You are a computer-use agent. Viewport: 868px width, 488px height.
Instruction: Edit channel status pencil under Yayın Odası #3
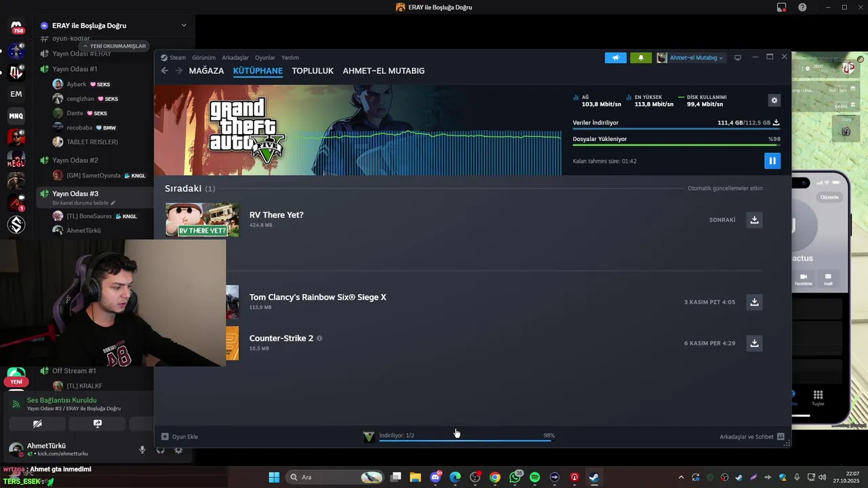tap(113, 203)
